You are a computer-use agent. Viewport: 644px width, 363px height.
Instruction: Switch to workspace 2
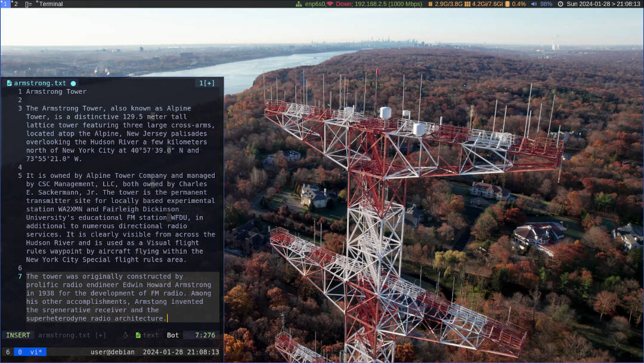(16, 4)
